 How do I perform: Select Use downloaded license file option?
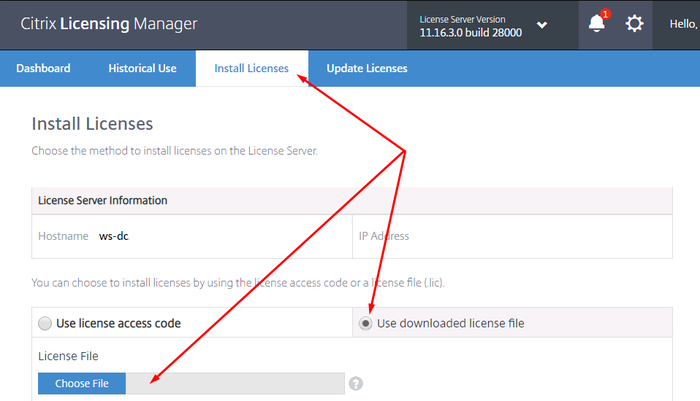coord(365,323)
